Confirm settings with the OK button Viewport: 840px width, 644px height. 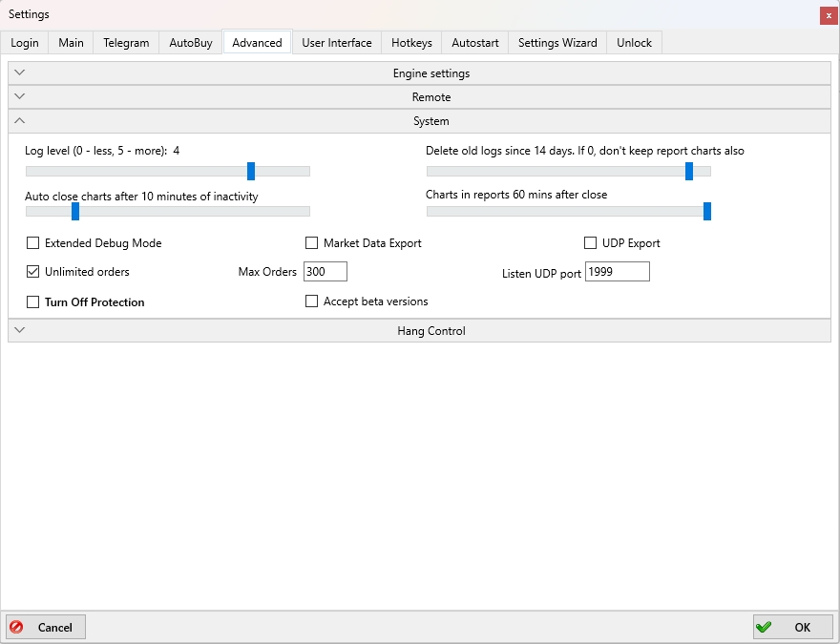pyautogui.click(x=792, y=627)
